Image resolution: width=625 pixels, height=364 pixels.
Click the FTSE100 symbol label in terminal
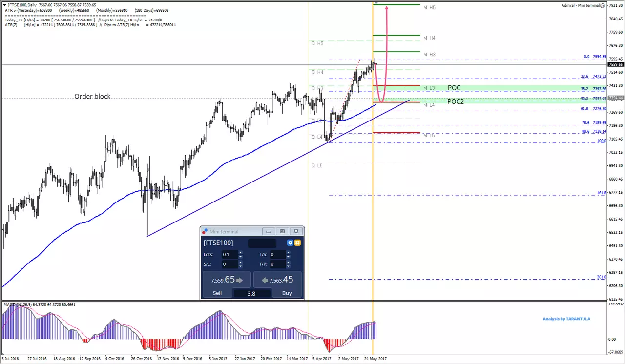coord(218,243)
